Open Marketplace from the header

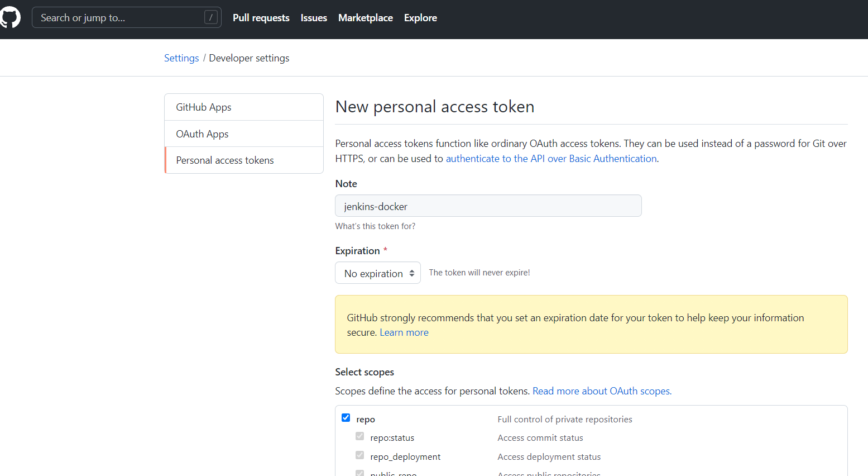[x=366, y=18]
